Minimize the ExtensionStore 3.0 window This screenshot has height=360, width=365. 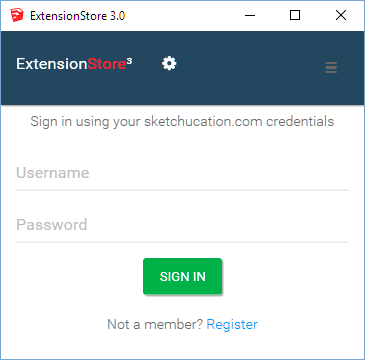coord(250,15)
